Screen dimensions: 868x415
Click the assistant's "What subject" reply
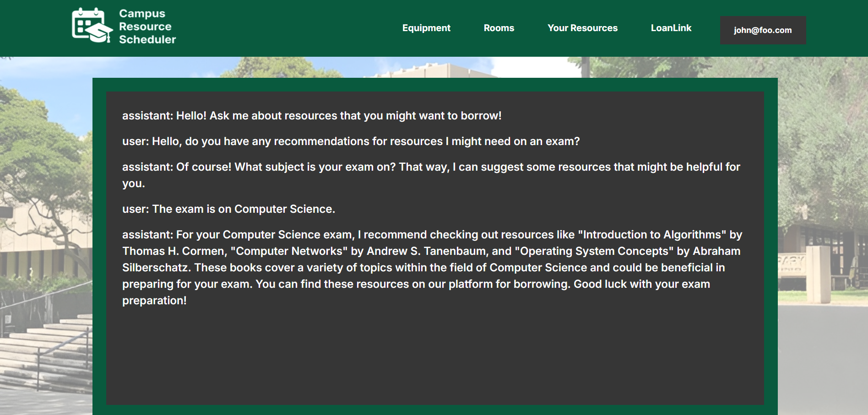pyautogui.click(x=430, y=167)
